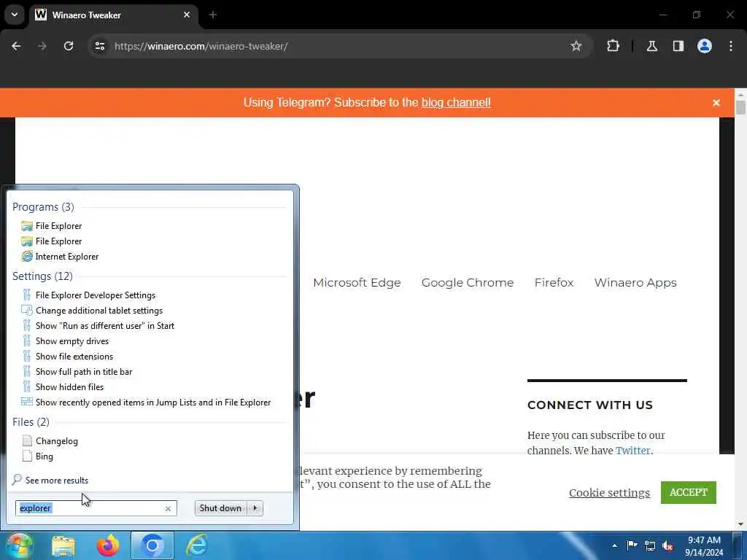Click the Shut down button
747x560 pixels.
coord(220,508)
